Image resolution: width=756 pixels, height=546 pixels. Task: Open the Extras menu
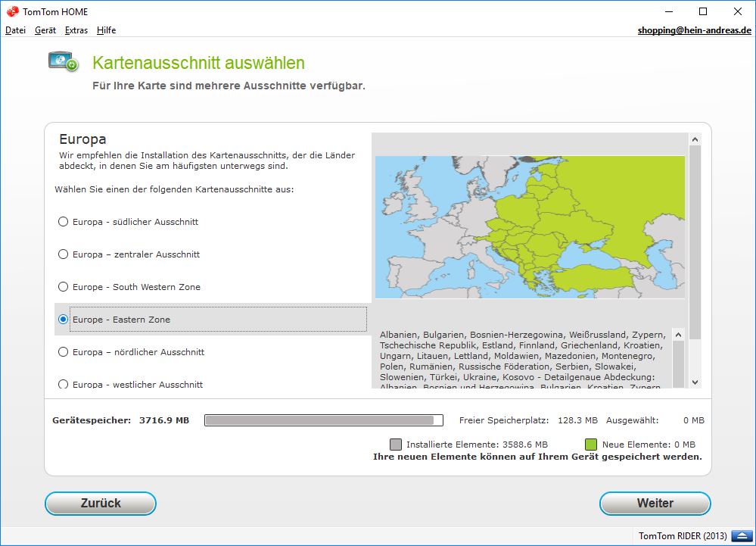(x=76, y=30)
